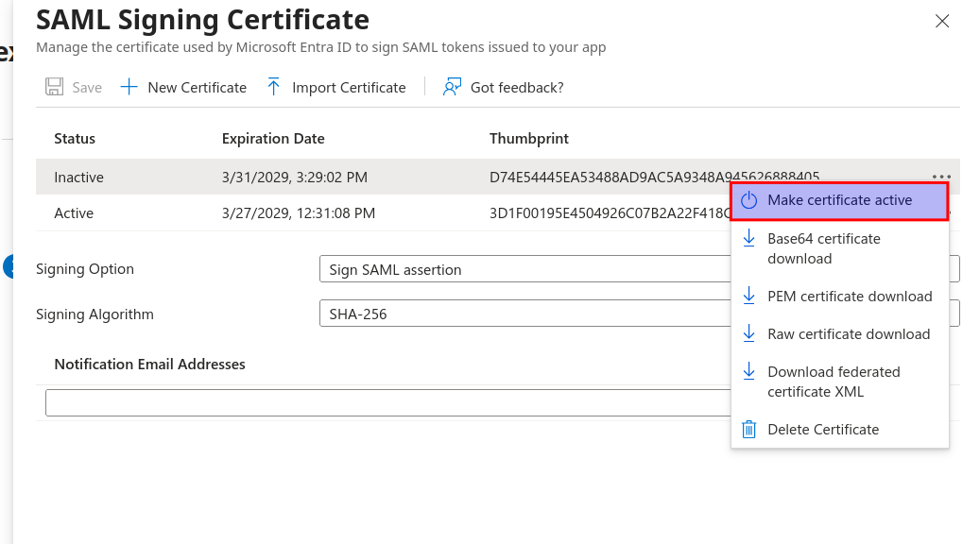This screenshot has height=544, width=980.
Task: Click the download icon beside PEM certificate download
Action: coord(750,296)
